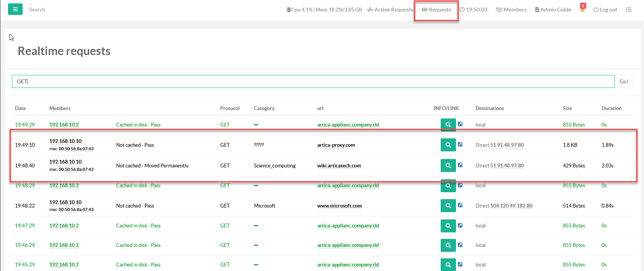The image size is (644, 271).
Task: Click magnifier info button in 19:49:29 row
Action: 448,125
